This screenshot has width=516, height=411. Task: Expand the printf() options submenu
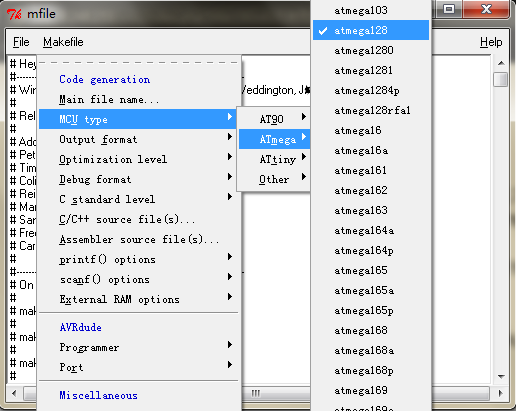pos(139,259)
